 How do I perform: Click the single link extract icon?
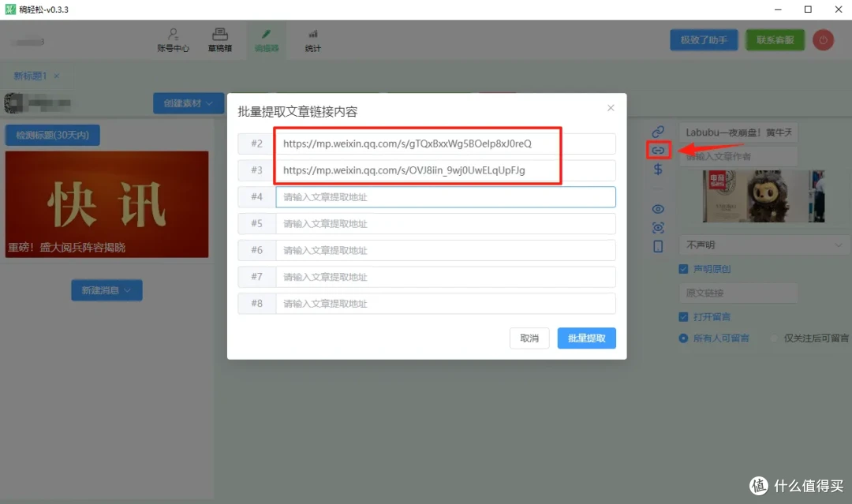click(658, 132)
